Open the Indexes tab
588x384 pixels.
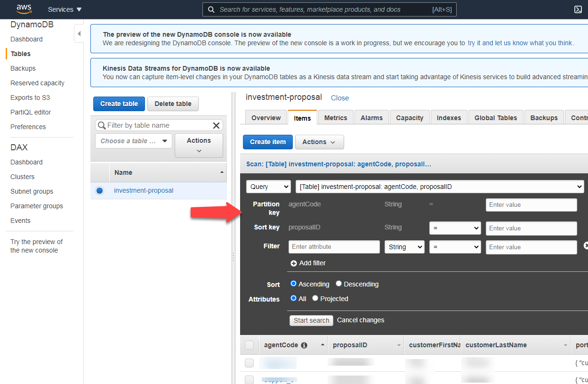point(449,118)
